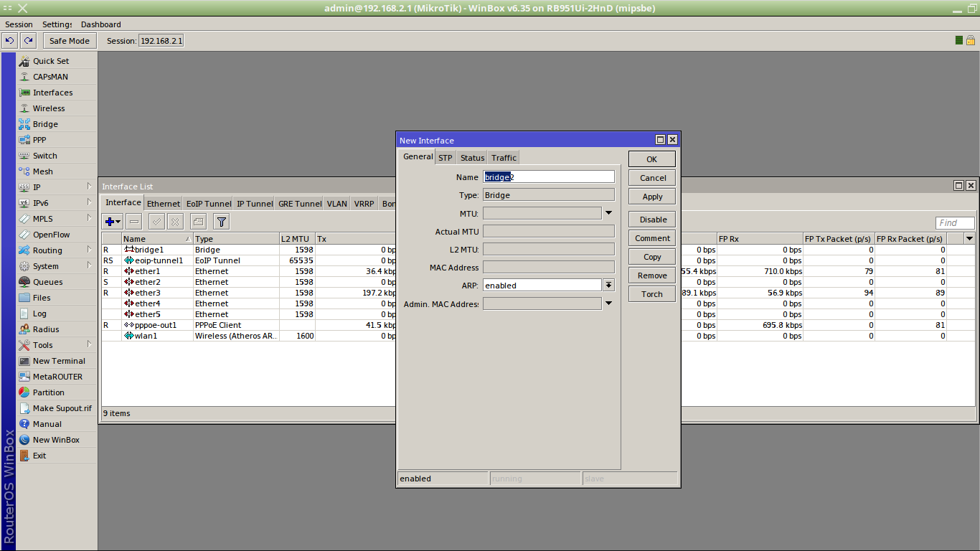Open OpenFlow in the sidebar
This screenshot has width=980, height=551.
click(x=56, y=235)
